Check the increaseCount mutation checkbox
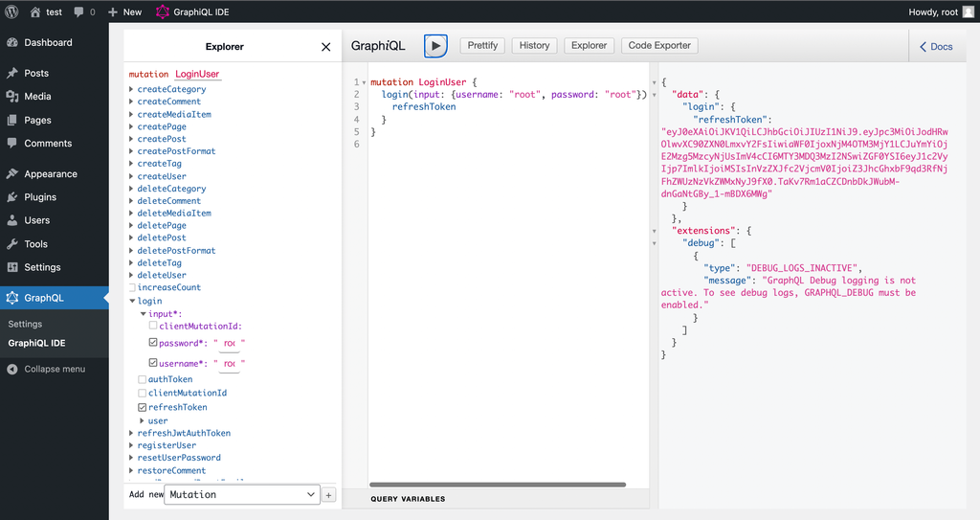Screen dimensions: 980x520 132,287
